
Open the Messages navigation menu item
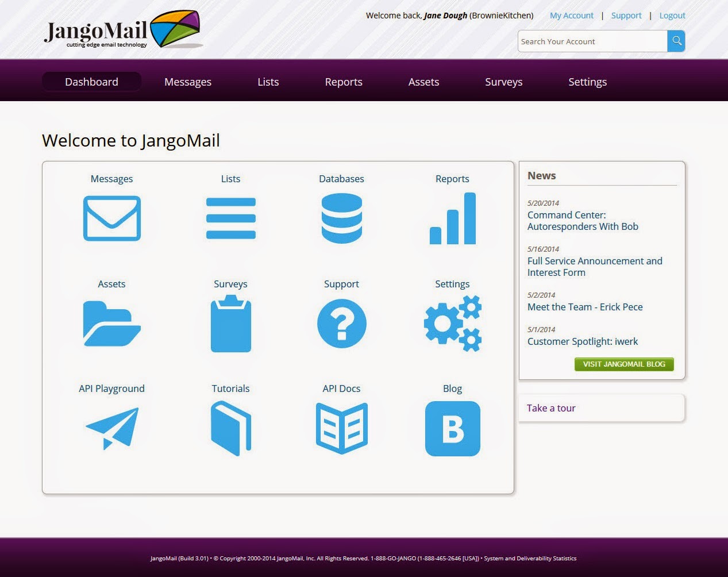coord(188,82)
